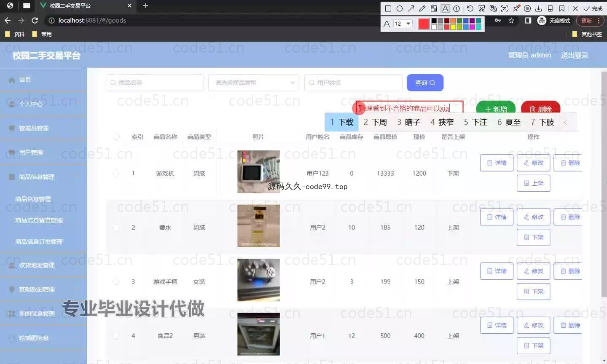
Task: Click the browser back arrow
Action: [8, 20]
